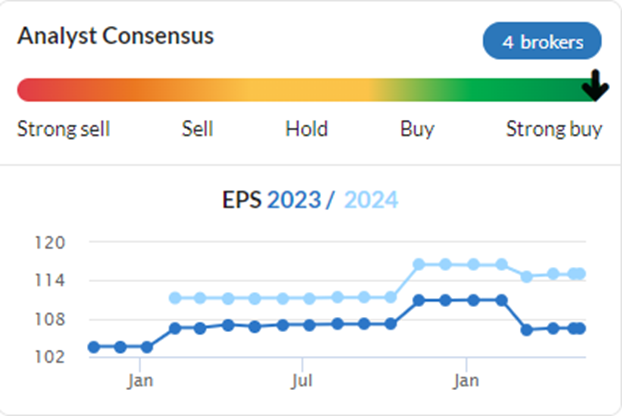Click the Buy rating label
This screenshot has width=622, height=416.
click(x=417, y=129)
